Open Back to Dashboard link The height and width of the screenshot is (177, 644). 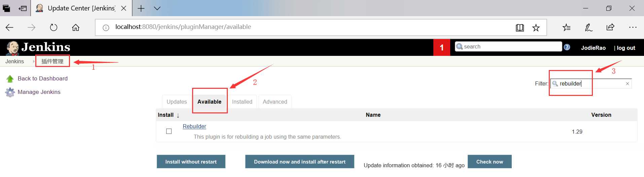(x=43, y=78)
